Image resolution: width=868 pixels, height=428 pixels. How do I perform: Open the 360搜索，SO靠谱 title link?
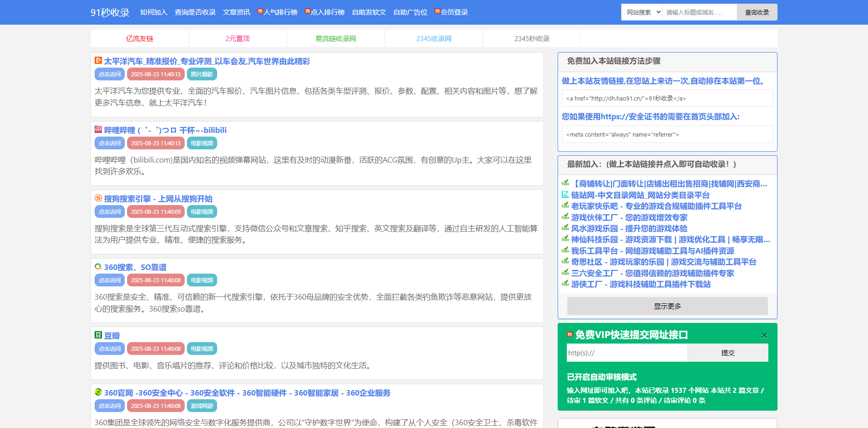pyautogui.click(x=135, y=267)
